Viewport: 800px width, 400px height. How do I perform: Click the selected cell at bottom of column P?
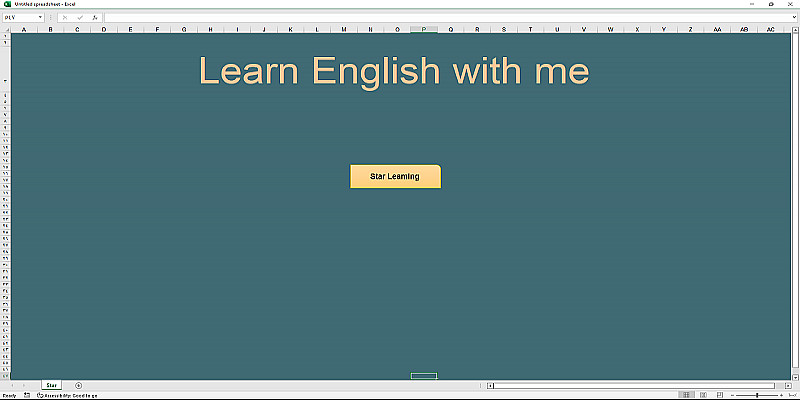424,376
